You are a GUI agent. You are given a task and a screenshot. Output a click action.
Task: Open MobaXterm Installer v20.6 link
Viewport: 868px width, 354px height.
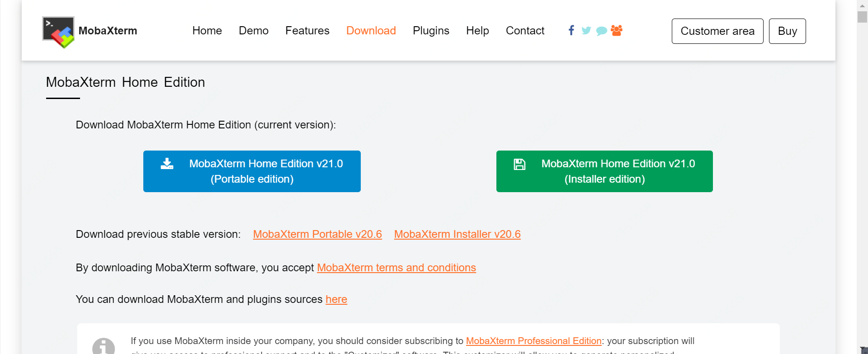tap(458, 234)
